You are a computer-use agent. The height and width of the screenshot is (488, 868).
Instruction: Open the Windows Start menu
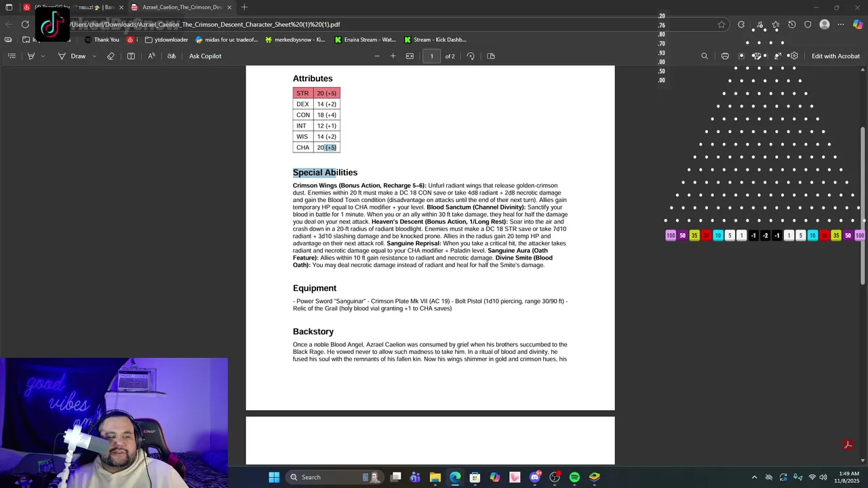coord(274,477)
